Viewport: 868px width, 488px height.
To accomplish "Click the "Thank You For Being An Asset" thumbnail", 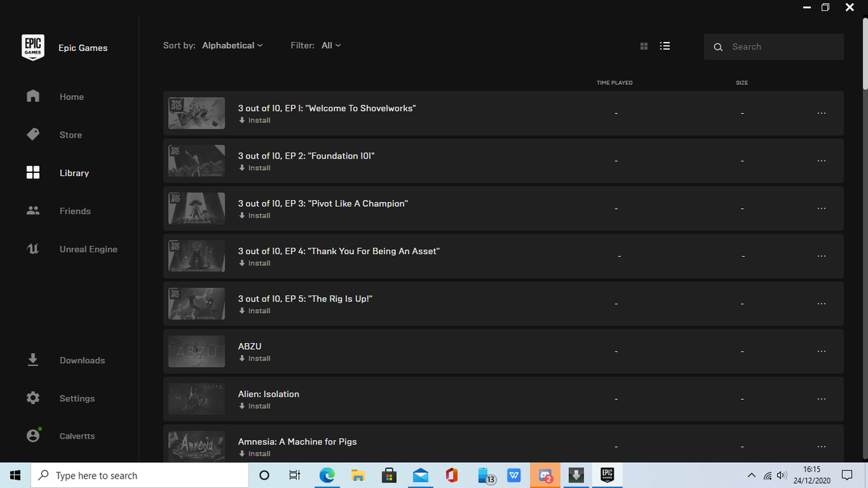I will pyautogui.click(x=197, y=256).
